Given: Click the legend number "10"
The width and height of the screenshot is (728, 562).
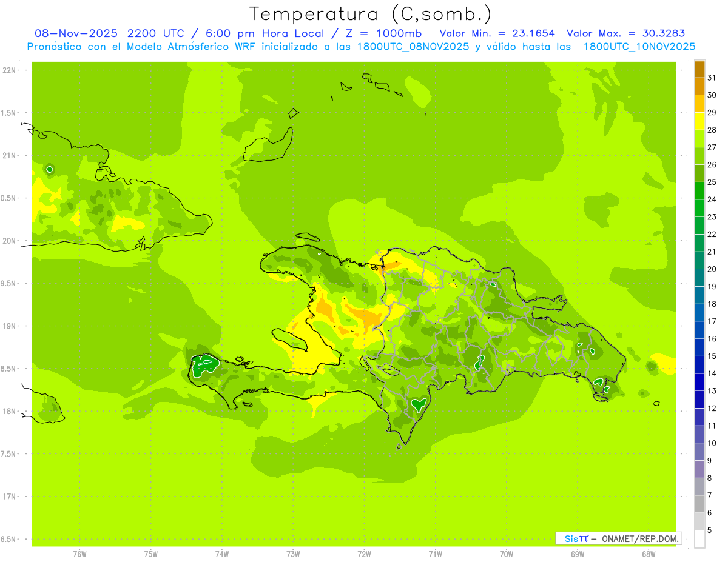Looking at the screenshot, I should (x=712, y=443).
